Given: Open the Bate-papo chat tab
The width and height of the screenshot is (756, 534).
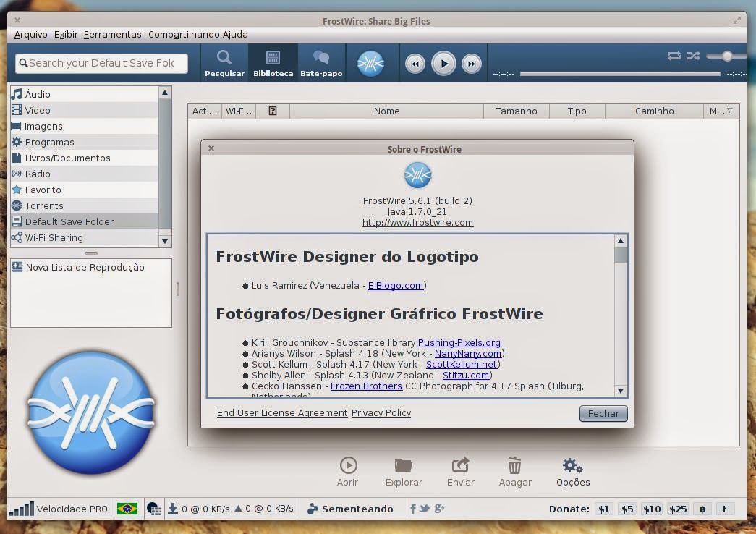Looking at the screenshot, I should pos(321,63).
